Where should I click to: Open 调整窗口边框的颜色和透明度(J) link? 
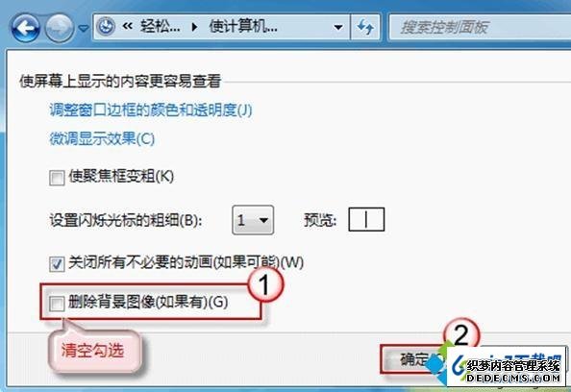click(150, 110)
